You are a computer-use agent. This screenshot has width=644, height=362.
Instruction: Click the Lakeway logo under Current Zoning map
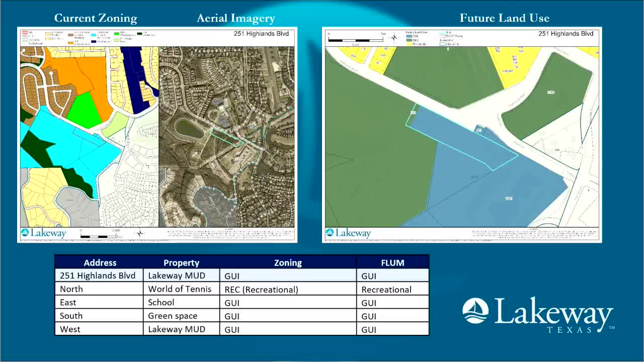tap(44, 233)
